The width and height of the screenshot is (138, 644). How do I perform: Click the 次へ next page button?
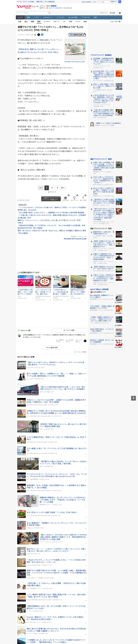[x=63, y=188]
